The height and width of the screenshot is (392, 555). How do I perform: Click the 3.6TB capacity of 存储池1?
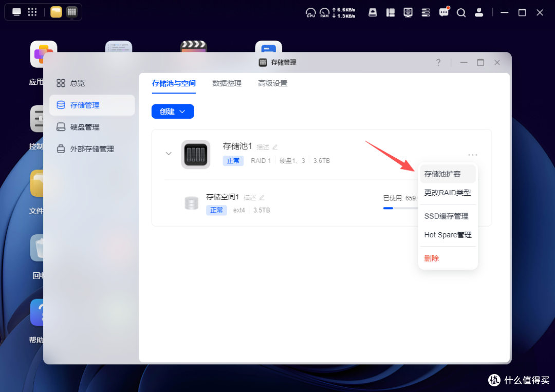[x=321, y=161]
